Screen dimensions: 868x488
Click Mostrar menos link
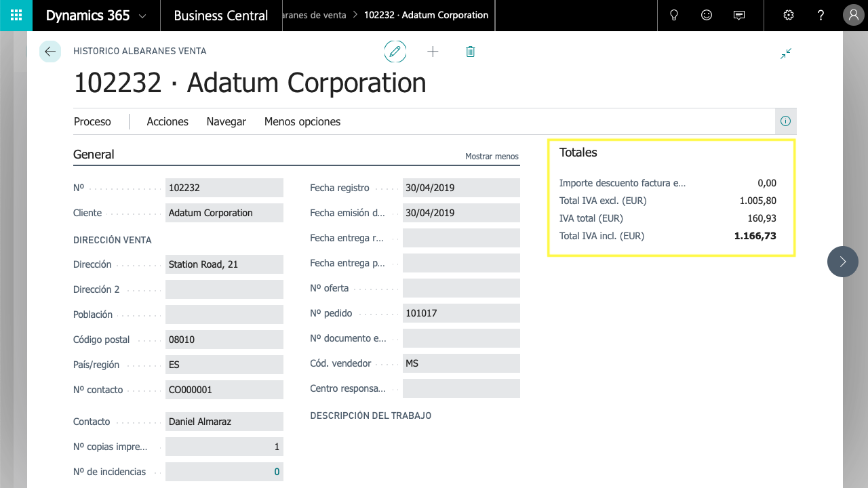(x=492, y=157)
